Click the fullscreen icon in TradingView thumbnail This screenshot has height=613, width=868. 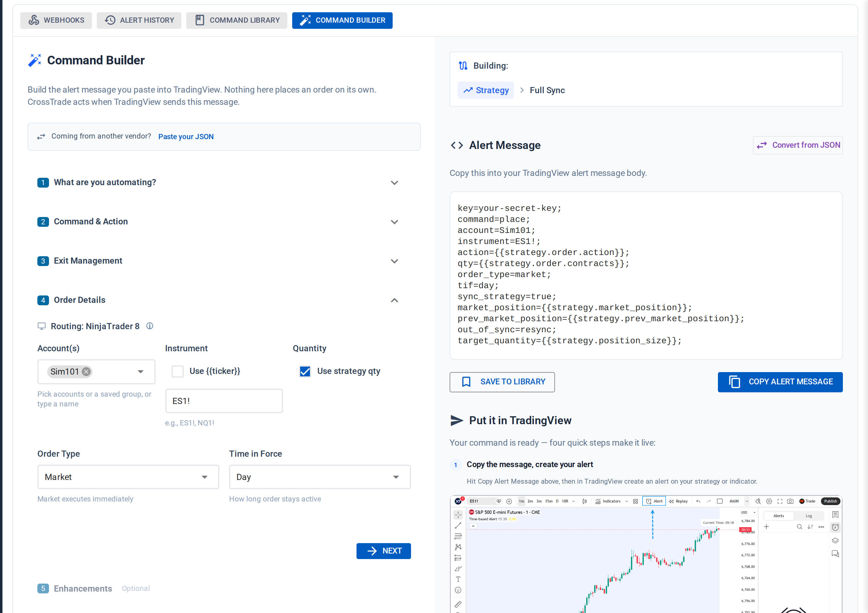[779, 501]
